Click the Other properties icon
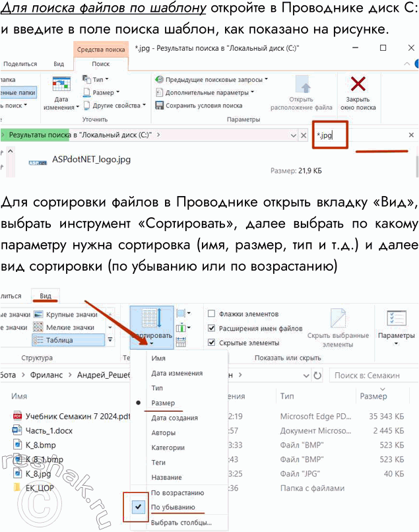Screen dimensions: 419x532 [x=86, y=106]
